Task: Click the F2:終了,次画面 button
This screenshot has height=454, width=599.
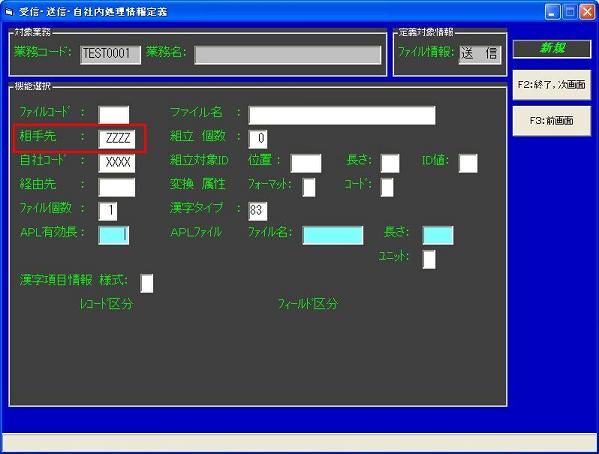Action: (x=552, y=85)
